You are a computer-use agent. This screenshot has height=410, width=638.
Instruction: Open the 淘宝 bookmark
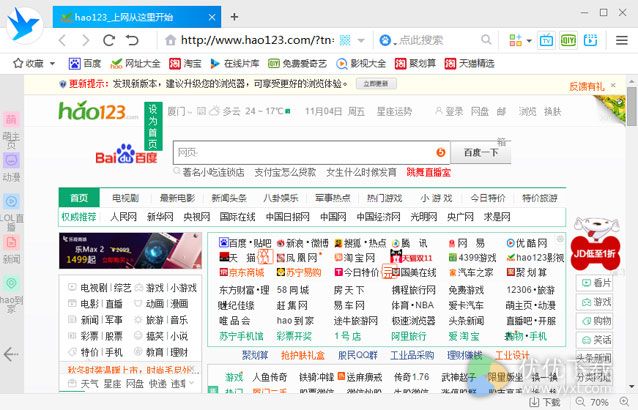point(185,63)
